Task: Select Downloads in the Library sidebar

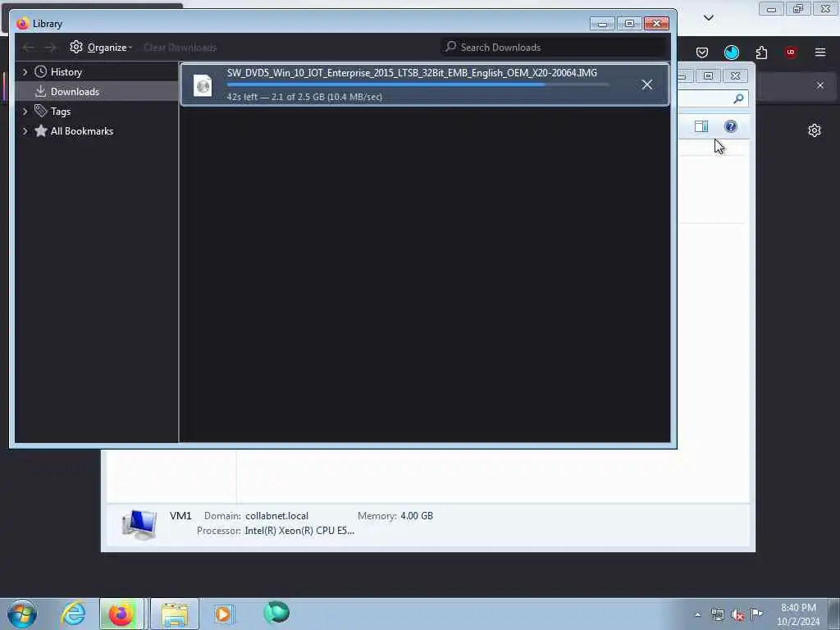Action: (x=75, y=92)
